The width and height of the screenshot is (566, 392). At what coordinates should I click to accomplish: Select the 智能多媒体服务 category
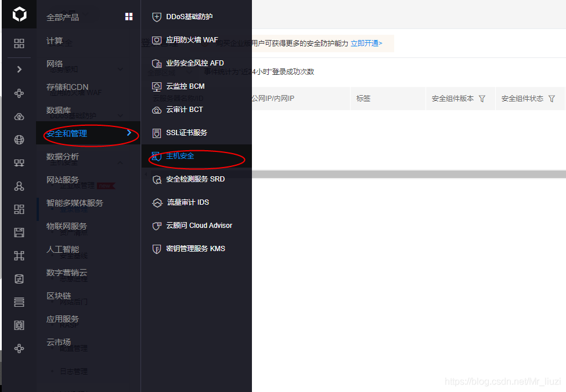[75, 203]
